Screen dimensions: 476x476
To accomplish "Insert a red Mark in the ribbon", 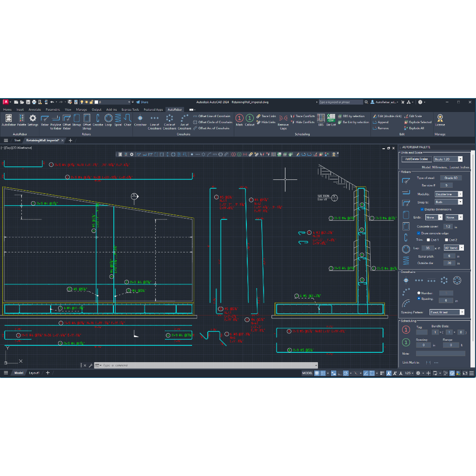I will click(x=239, y=120).
